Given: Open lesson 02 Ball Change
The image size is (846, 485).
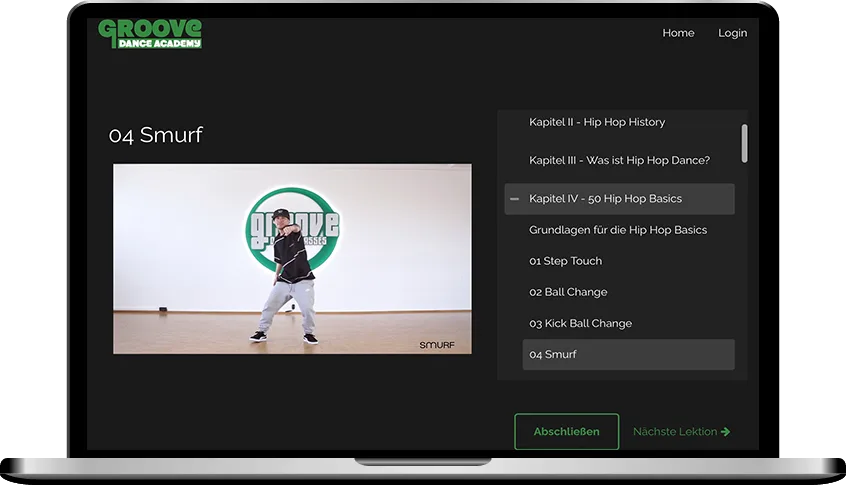Looking at the screenshot, I should point(568,292).
